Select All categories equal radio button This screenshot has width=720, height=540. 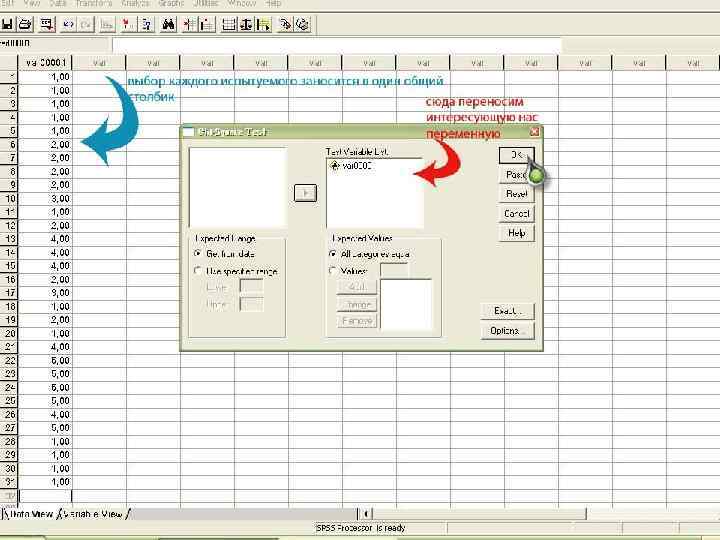coord(332,253)
